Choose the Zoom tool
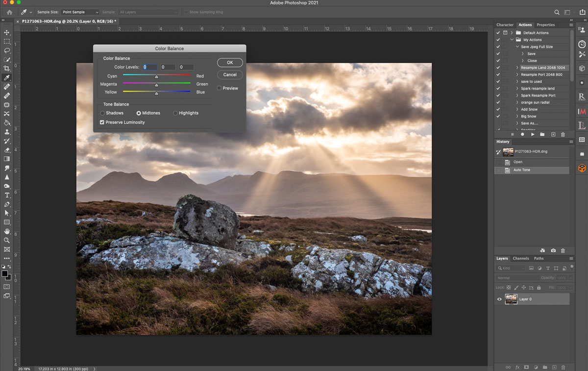588x371 pixels. tap(7, 240)
